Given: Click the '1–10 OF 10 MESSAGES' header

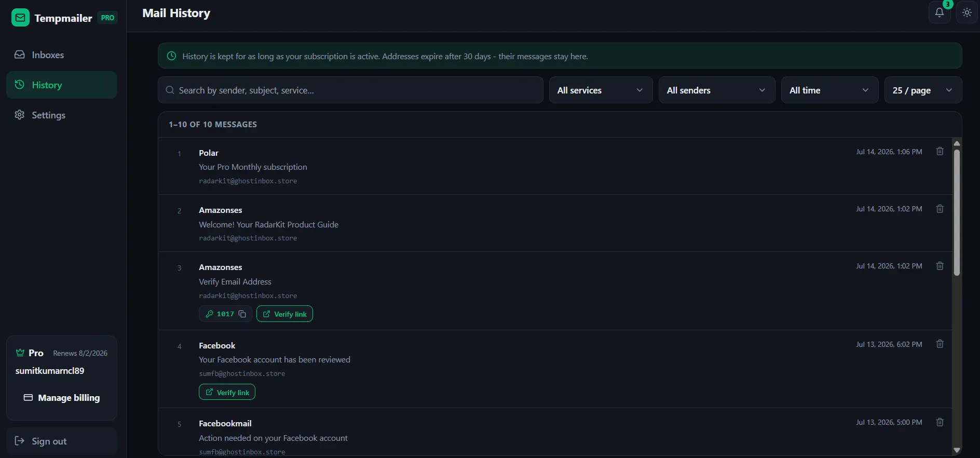Looking at the screenshot, I should (213, 125).
